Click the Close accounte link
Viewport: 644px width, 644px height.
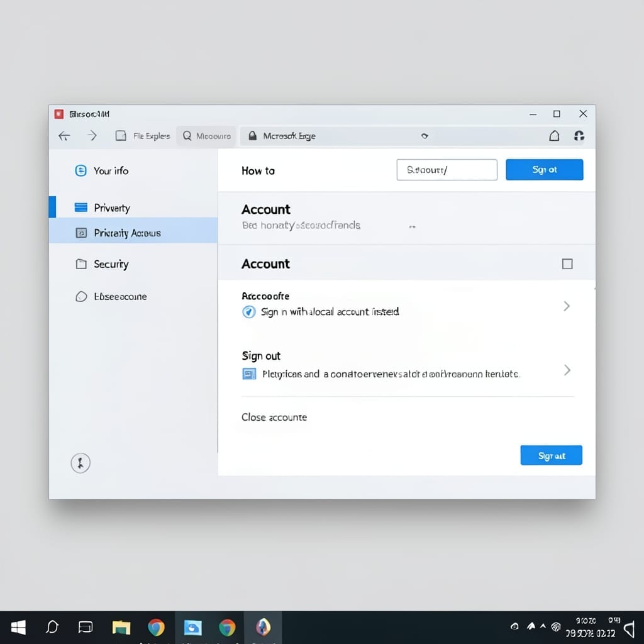pos(274,418)
